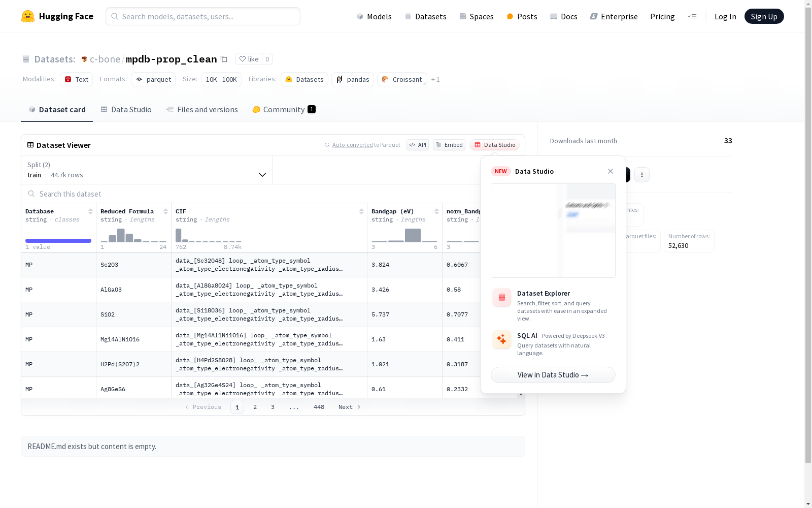The width and height of the screenshot is (812, 508).
Task: Open the Files and versions tab
Action: 202,110
